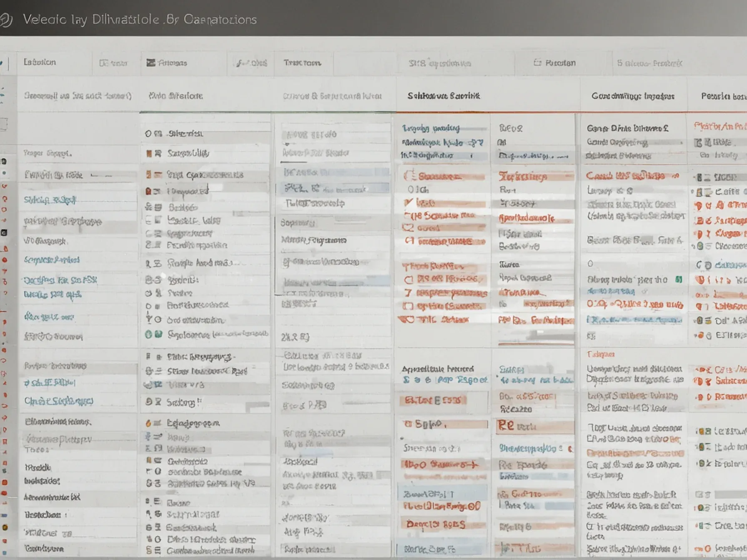Toggle the ticked checkbox in the orange Schkowe list

point(409,202)
